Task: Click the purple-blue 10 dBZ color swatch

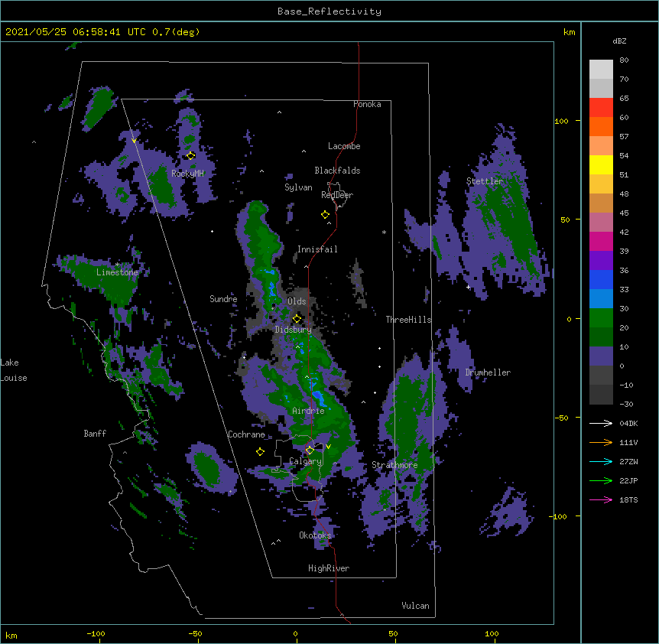Action: (x=601, y=356)
